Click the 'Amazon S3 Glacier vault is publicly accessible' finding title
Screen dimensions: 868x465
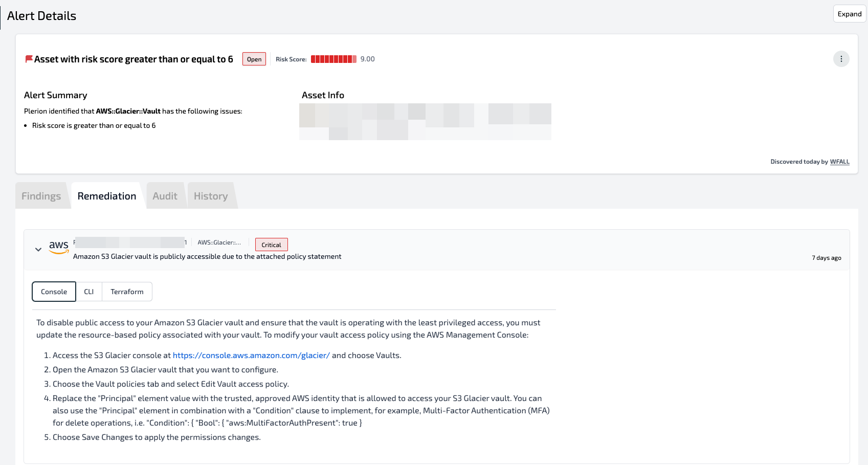[x=207, y=257]
